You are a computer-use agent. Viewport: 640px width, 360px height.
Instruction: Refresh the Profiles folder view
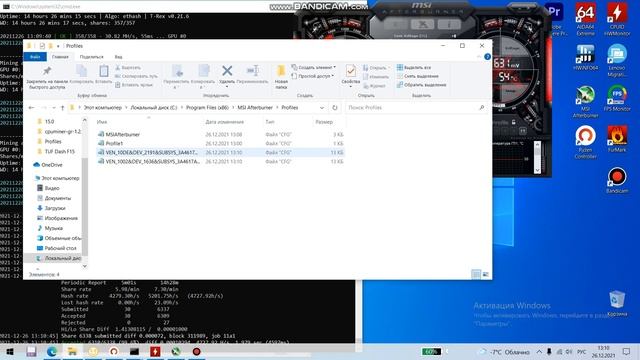pyautogui.click(x=335, y=108)
